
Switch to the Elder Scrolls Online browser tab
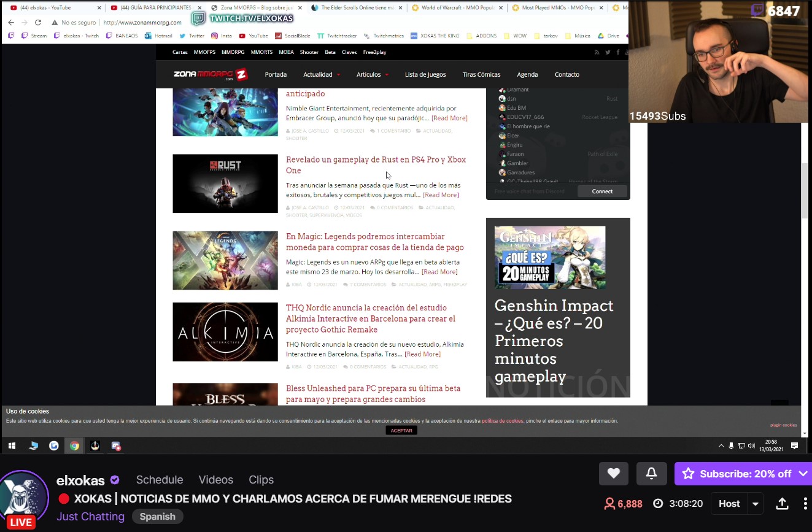(x=357, y=8)
